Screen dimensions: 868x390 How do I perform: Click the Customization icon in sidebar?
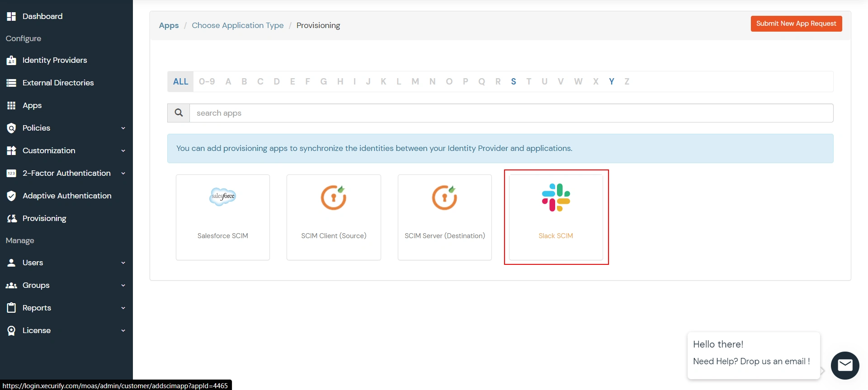tap(11, 150)
